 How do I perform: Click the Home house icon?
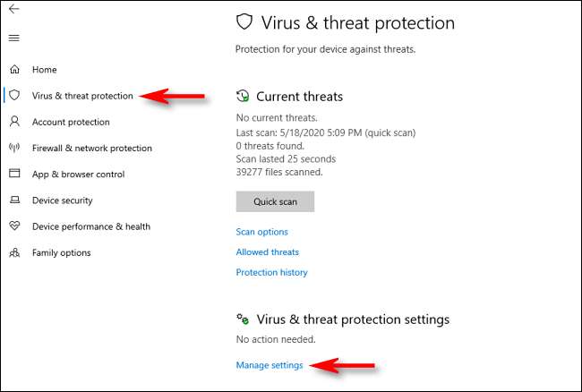(x=14, y=69)
